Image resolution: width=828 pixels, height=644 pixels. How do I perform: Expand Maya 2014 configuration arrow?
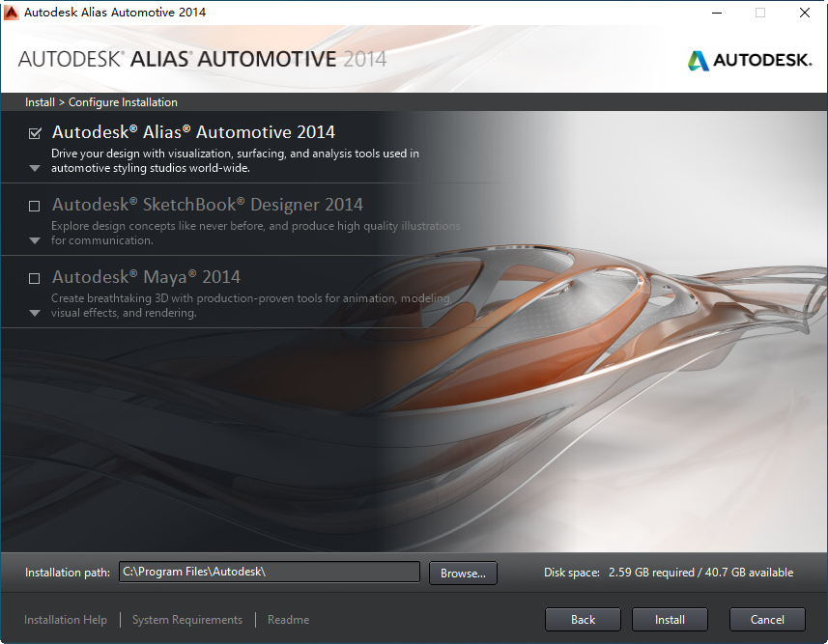click(35, 313)
